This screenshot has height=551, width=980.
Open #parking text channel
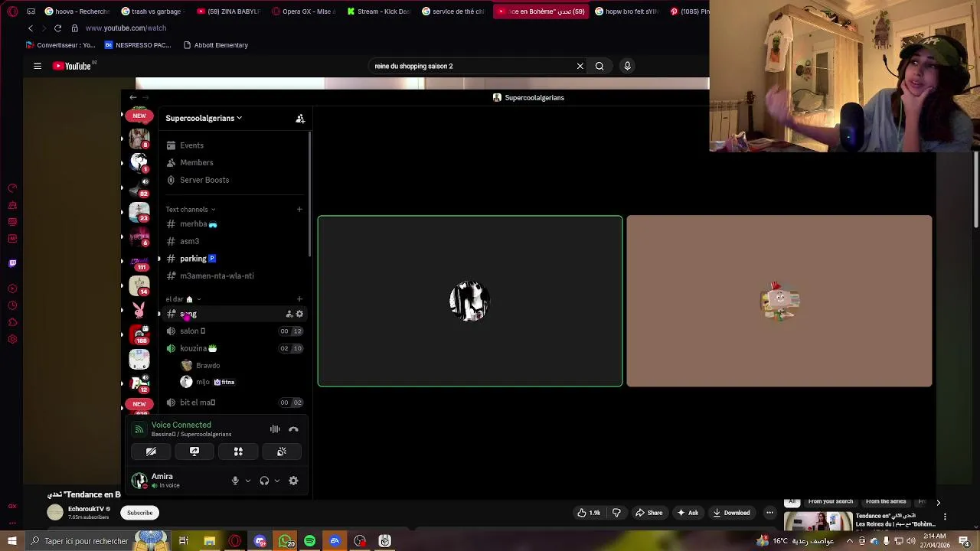[x=235, y=259]
